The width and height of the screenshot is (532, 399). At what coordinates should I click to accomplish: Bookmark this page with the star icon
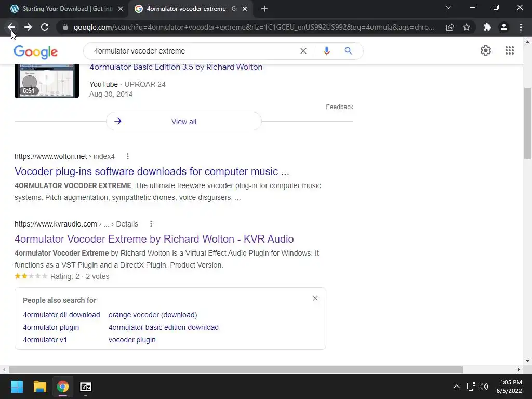click(467, 27)
